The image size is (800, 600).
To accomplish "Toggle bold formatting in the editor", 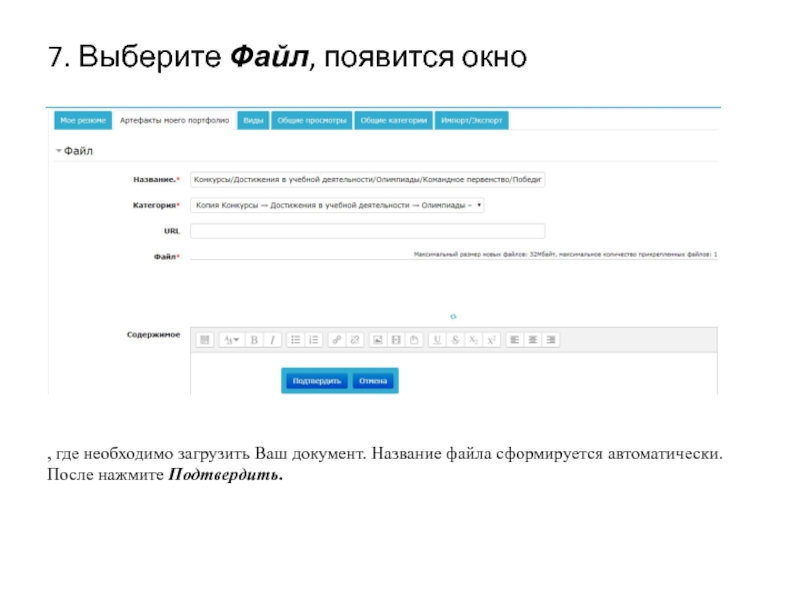I will [254, 340].
